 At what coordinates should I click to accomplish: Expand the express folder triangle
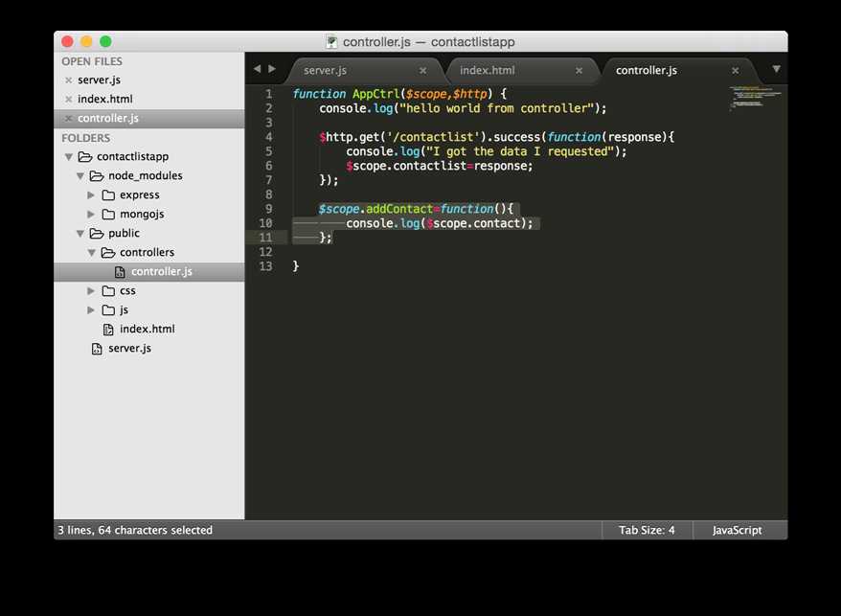click(91, 195)
